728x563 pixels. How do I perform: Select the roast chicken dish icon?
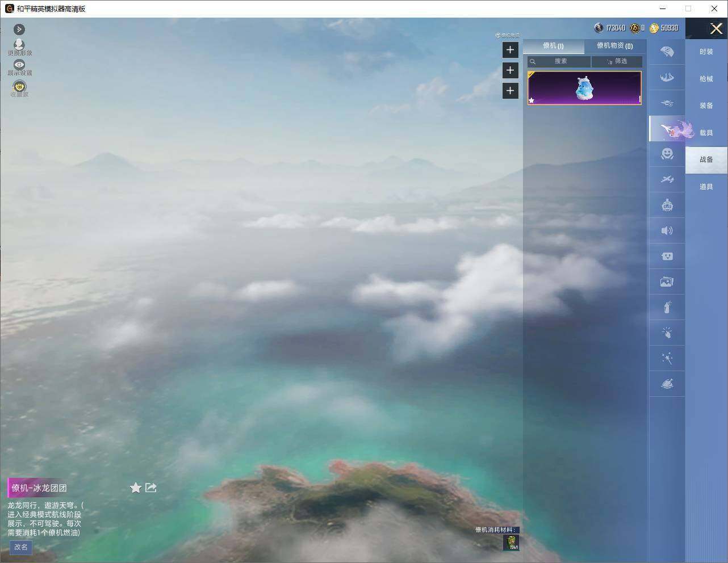coord(667,384)
